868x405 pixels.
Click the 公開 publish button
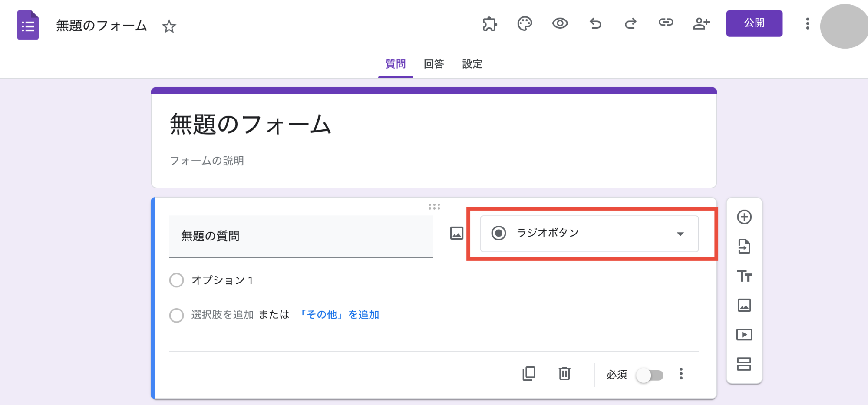[754, 23]
